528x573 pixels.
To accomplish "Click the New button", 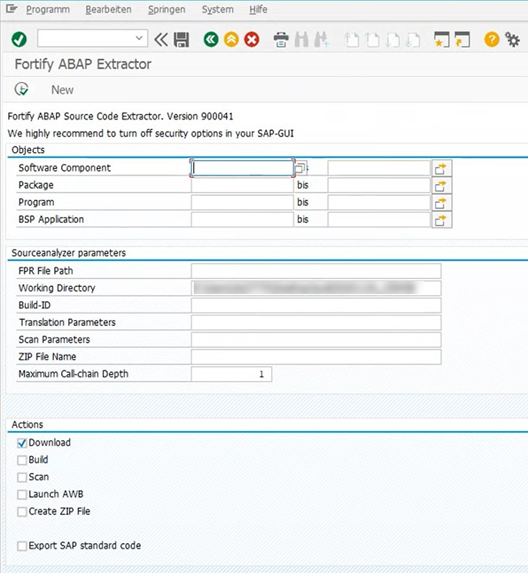I will click(x=62, y=90).
